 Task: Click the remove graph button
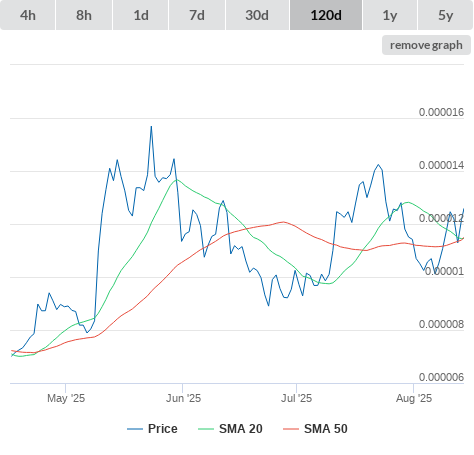click(x=426, y=45)
